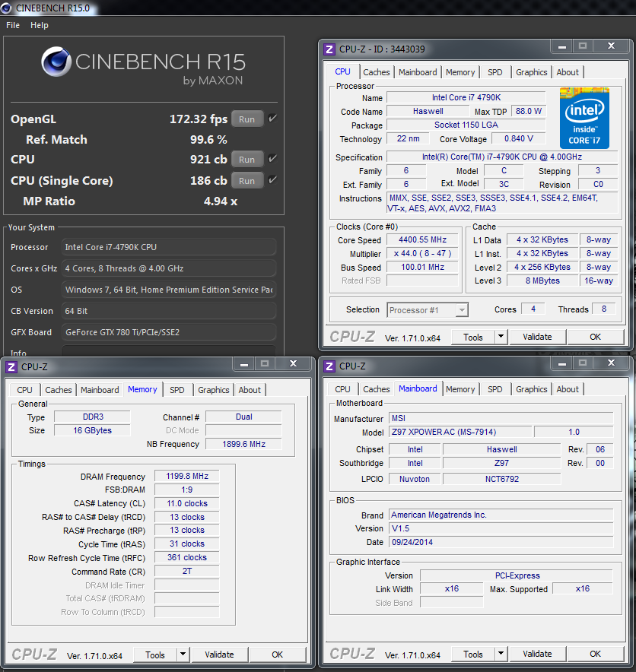Run the CPU (Single Core) benchmark
Image resolution: width=636 pixels, height=672 pixels.
pyautogui.click(x=247, y=181)
